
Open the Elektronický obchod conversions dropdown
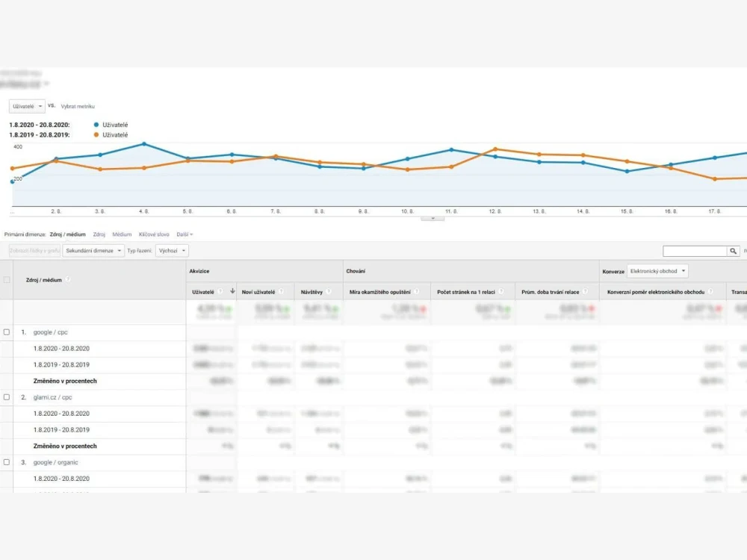point(657,271)
